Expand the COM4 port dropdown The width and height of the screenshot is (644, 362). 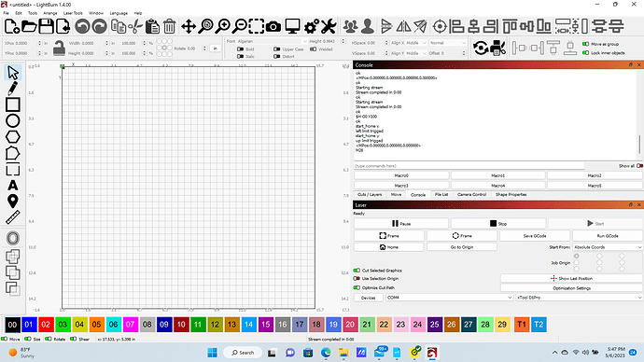point(449,298)
